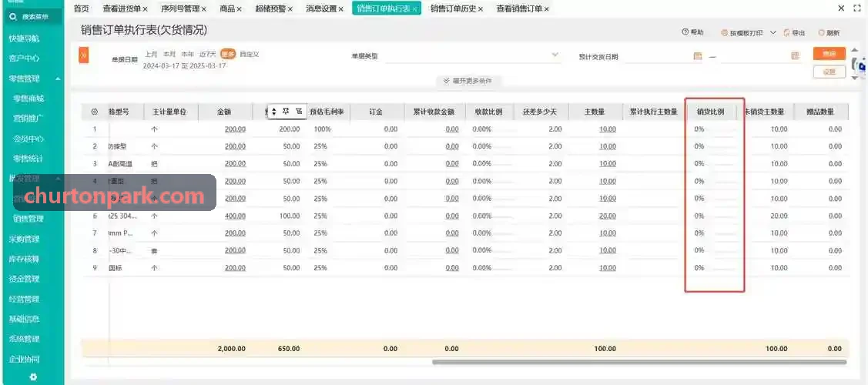
Task: Click the 搜索菜单 search field
Action: click(x=32, y=17)
